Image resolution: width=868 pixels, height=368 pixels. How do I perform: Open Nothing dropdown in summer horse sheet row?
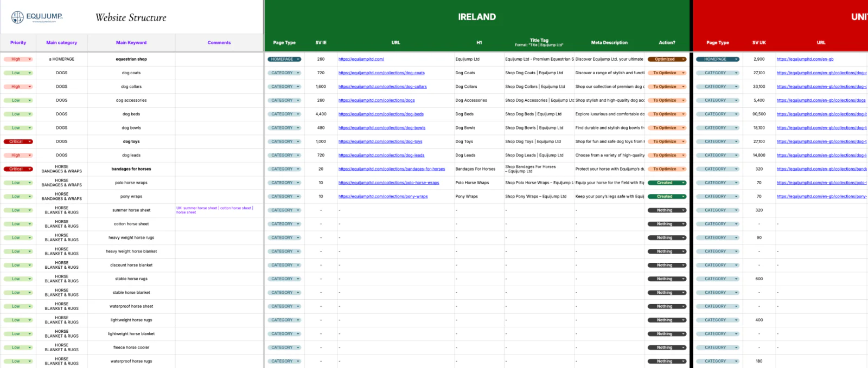[x=667, y=210]
